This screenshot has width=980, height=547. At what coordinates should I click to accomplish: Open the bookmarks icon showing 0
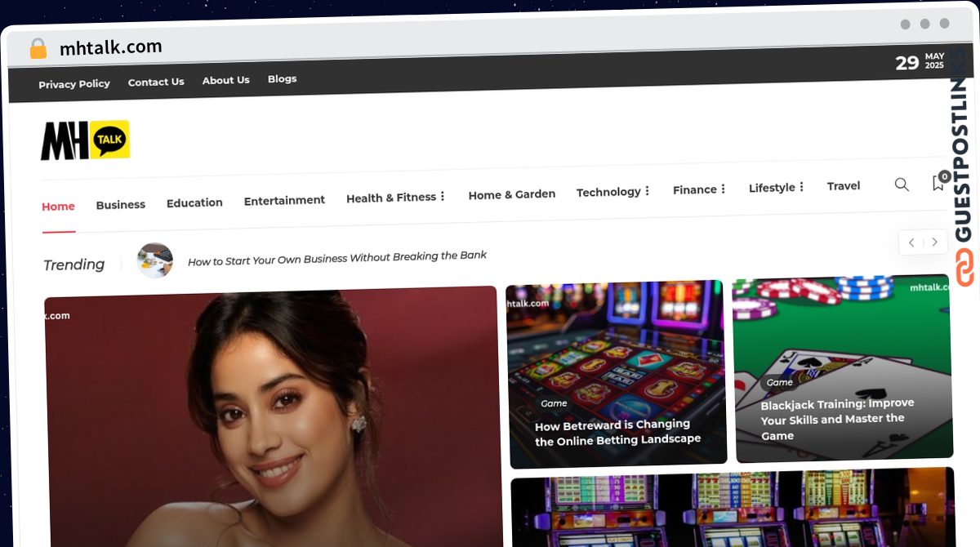pos(939,182)
